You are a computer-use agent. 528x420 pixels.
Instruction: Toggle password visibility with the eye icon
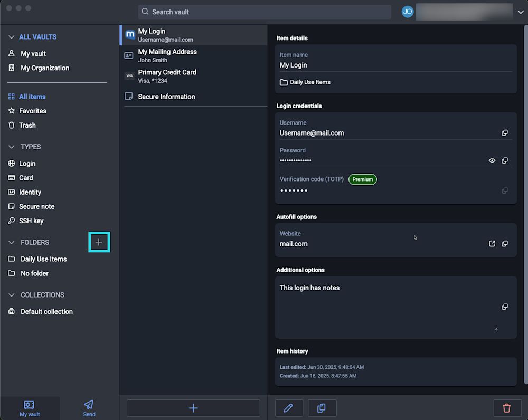point(492,160)
